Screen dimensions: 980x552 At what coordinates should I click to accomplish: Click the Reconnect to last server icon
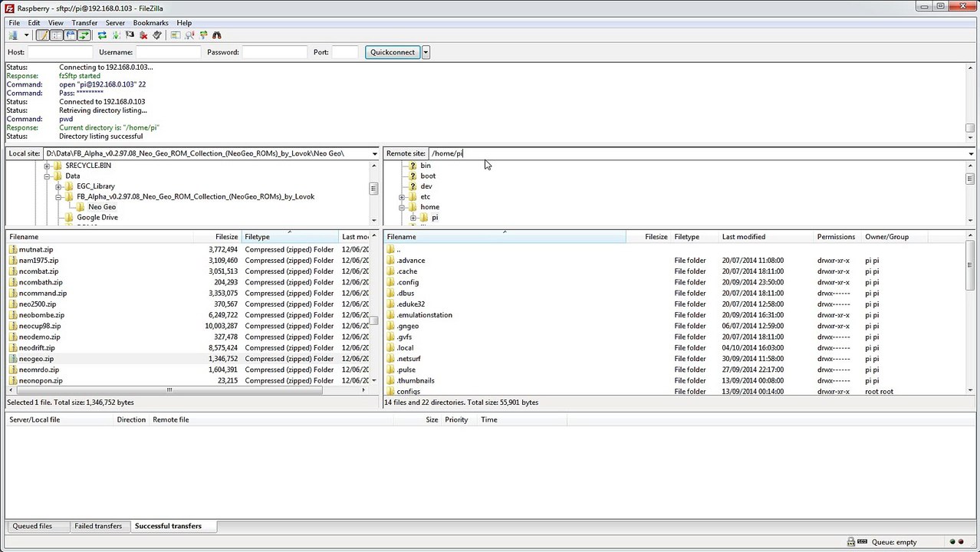point(157,35)
